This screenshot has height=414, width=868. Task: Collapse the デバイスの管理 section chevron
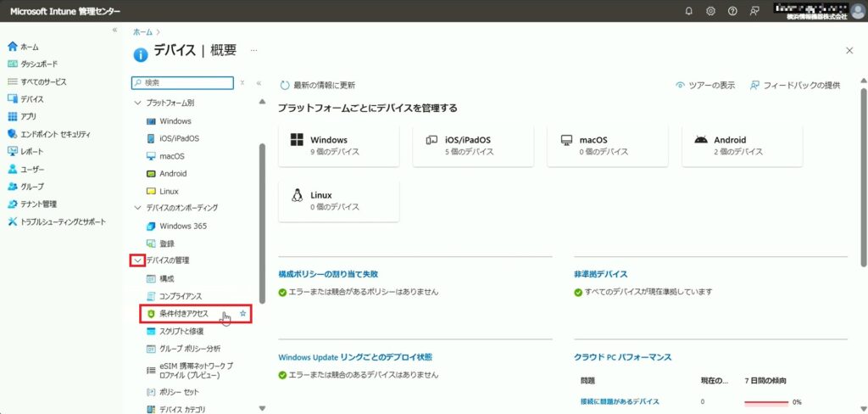point(137,260)
